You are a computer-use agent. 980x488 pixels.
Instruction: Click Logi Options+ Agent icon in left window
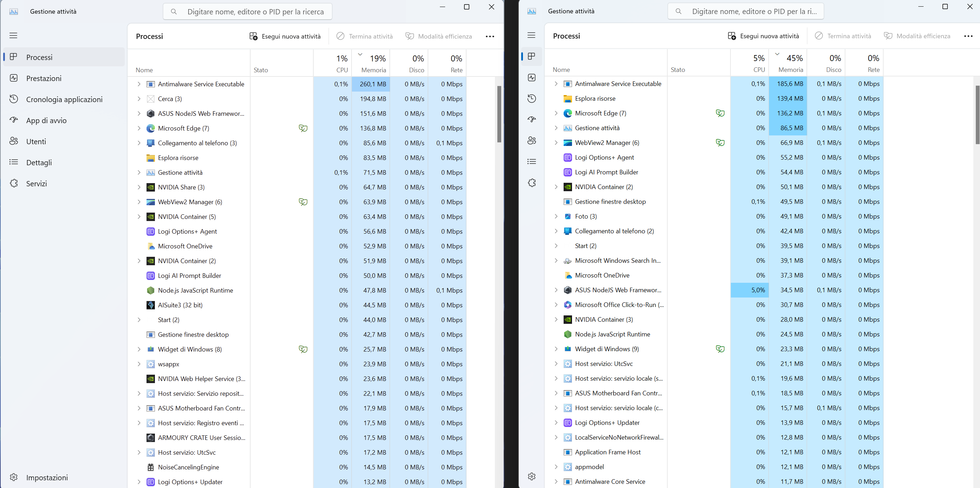click(x=151, y=232)
